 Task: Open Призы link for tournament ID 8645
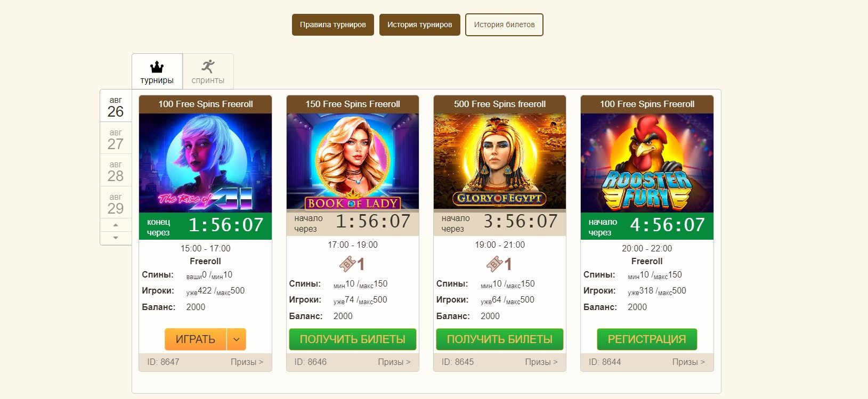pos(541,362)
